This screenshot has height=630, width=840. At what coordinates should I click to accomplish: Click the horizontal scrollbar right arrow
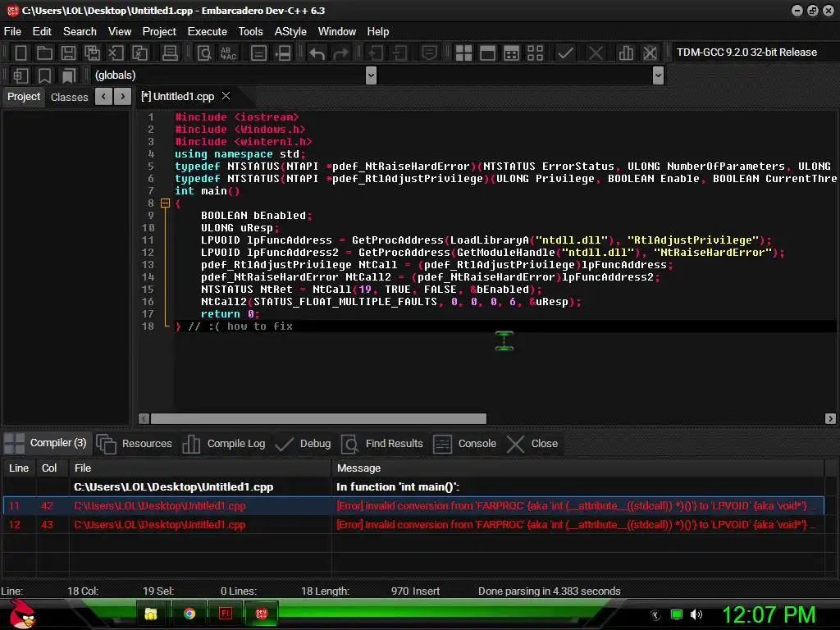coord(830,418)
